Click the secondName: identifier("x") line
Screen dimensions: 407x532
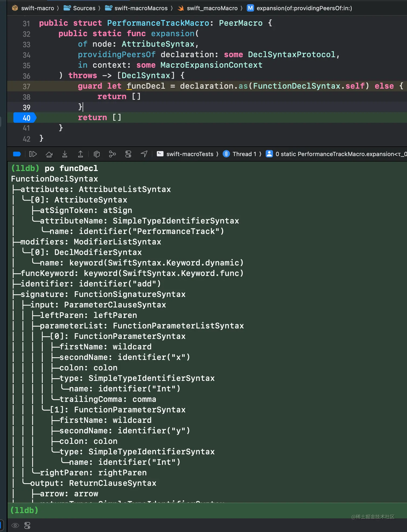pyautogui.click(x=125, y=358)
